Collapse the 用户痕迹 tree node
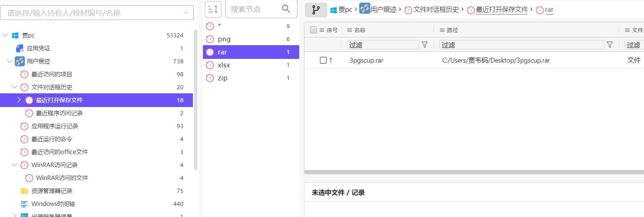644x217 pixels. pos(10,61)
